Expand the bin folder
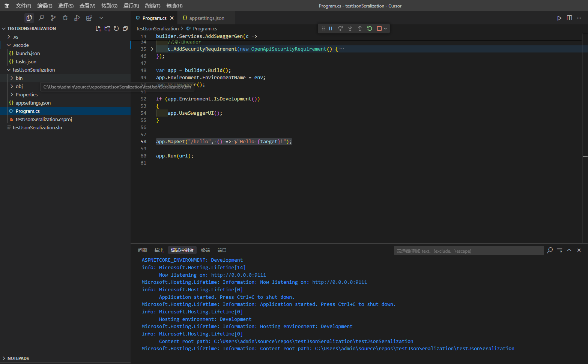The height and width of the screenshot is (364, 588). point(19,78)
